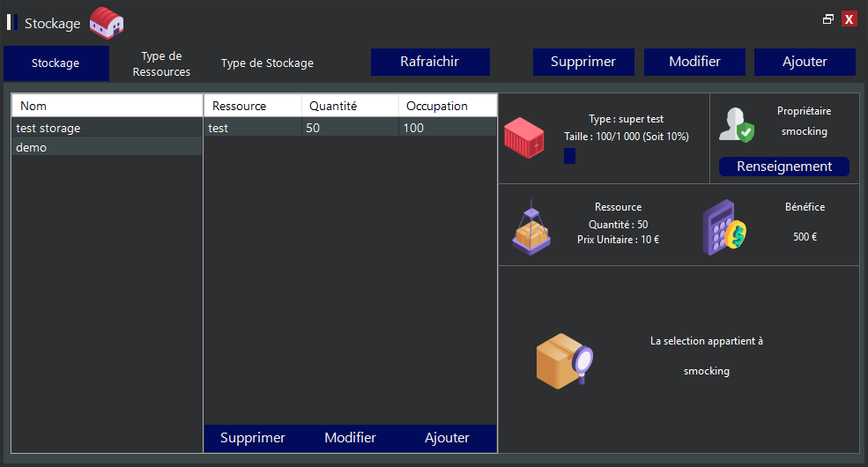The height and width of the screenshot is (467, 868).
Task: Click Supprimer below the resource table
Action: tap(252, 438)
